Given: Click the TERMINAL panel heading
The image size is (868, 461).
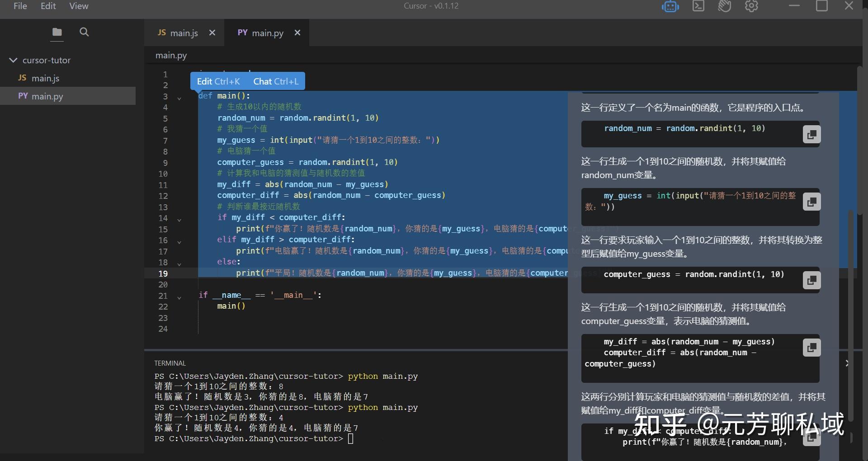Looking at the screenshot, I should (170, 363).
